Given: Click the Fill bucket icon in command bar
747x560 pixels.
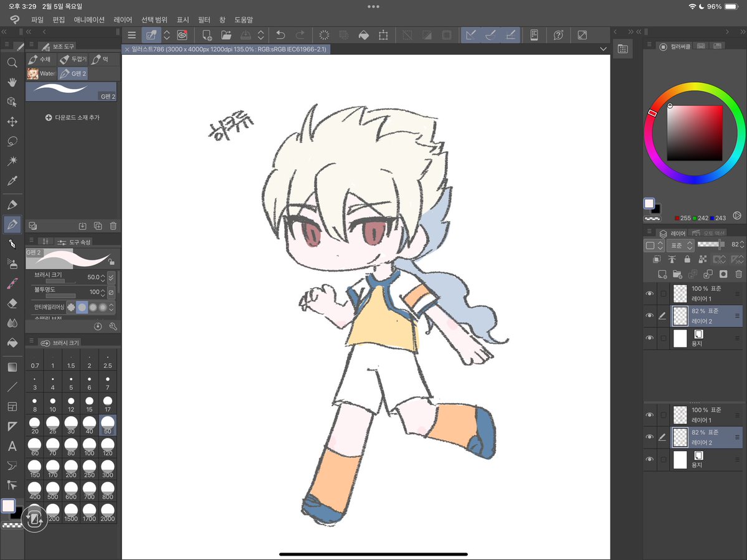Looking at the screenshot, I should [x=363, y=36].
